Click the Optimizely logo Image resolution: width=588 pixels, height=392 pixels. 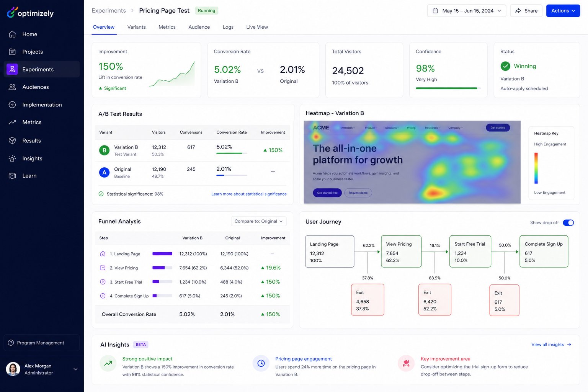30,13
